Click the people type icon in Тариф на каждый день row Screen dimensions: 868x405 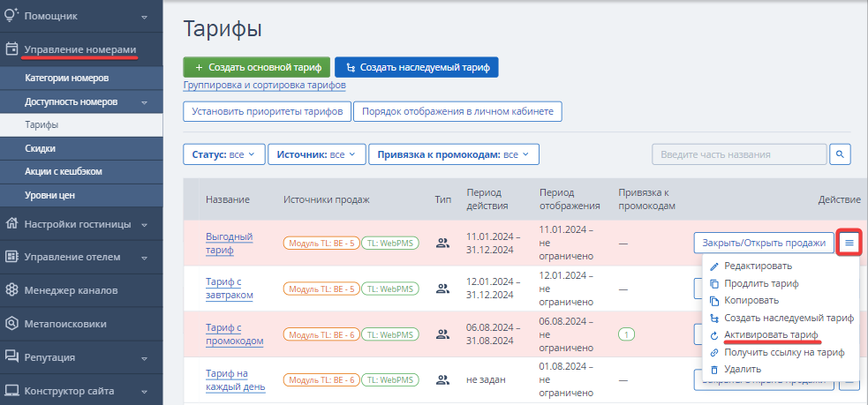442,379
